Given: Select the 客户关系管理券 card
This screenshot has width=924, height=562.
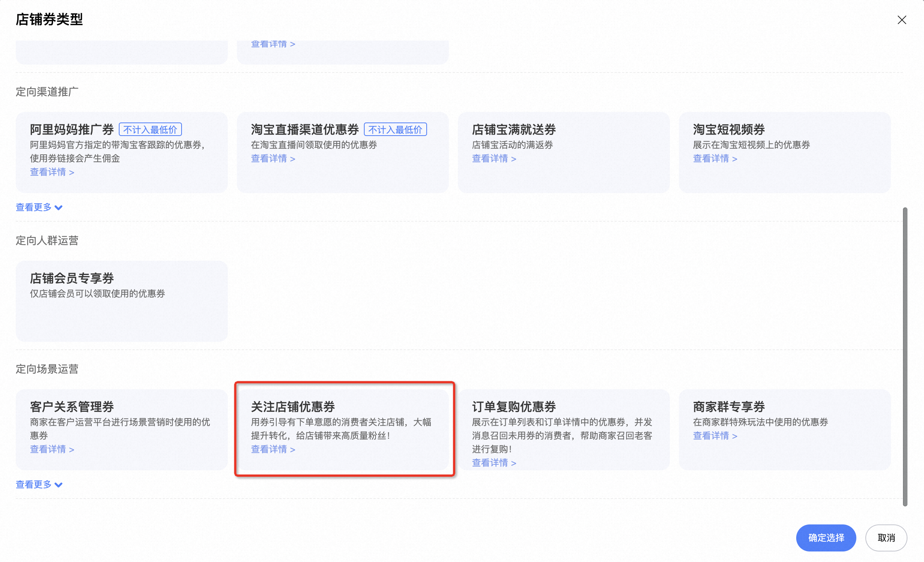Looking at the screenshot, I should (x=121, y=429).
